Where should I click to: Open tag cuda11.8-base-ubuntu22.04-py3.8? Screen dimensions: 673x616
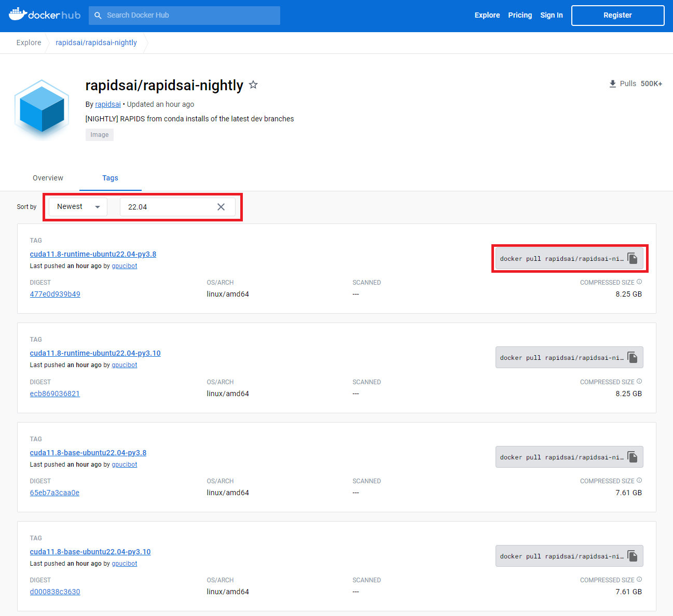88,453
